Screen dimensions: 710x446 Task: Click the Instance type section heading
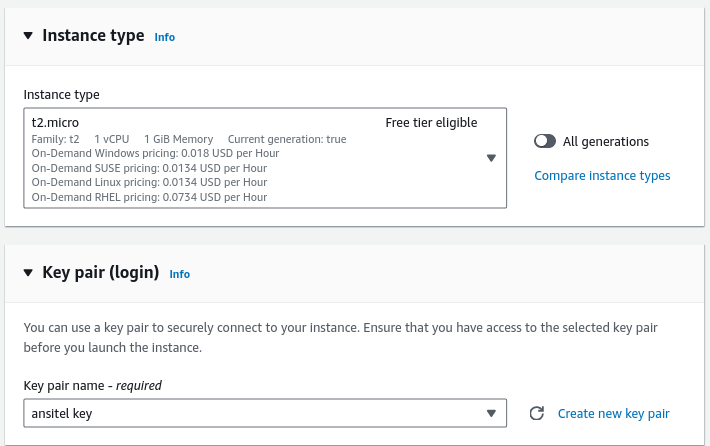click(93, 35)
